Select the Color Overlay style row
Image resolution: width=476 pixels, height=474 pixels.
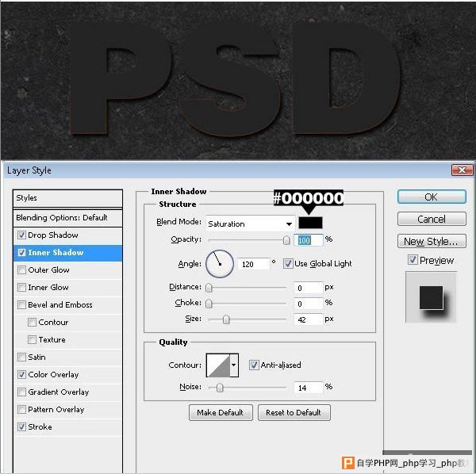(67, 375)
